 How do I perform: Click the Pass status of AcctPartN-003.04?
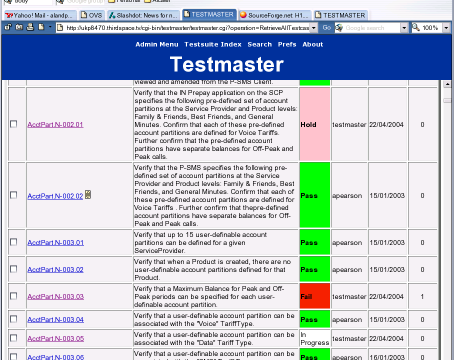[315, 319]
